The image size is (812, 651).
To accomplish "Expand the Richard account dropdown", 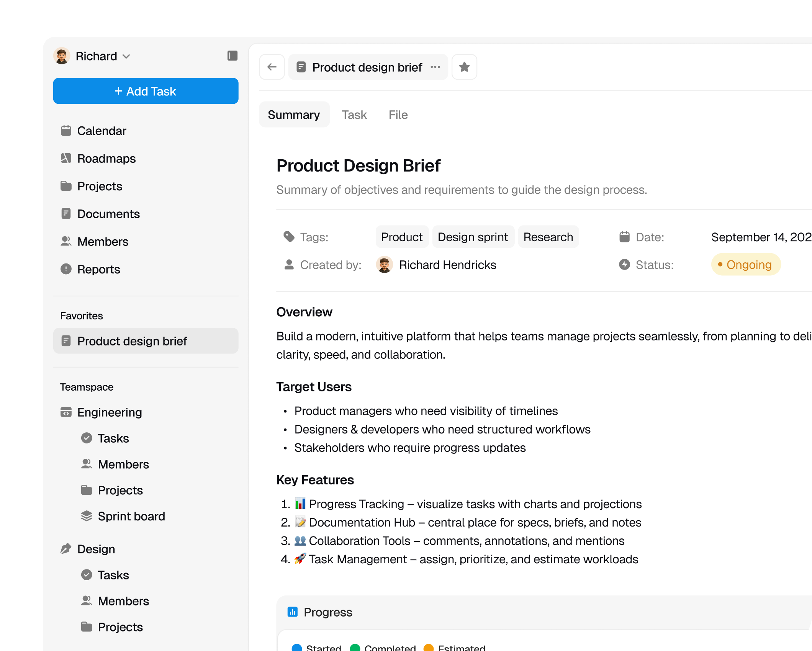I will tap(126, 56).
